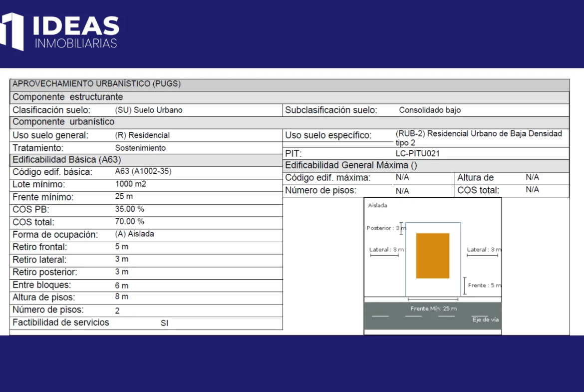
Task: Click the 'INMOBILIARIAS' logo subtitle
Action: [x=76, y=43]
